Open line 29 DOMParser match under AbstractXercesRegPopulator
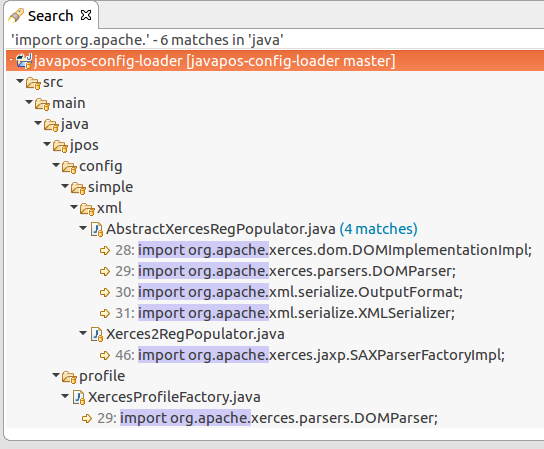Viewport: 544px width, 449px height. pos(297,271)
